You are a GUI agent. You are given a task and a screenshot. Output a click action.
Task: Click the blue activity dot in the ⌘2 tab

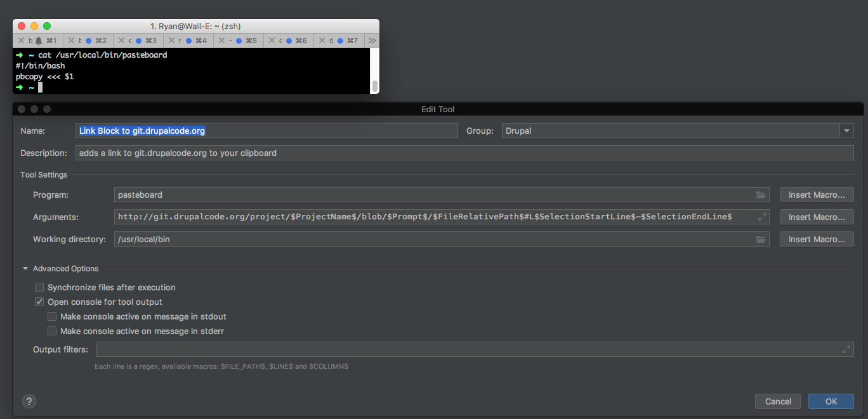click(x=89, y=41)
